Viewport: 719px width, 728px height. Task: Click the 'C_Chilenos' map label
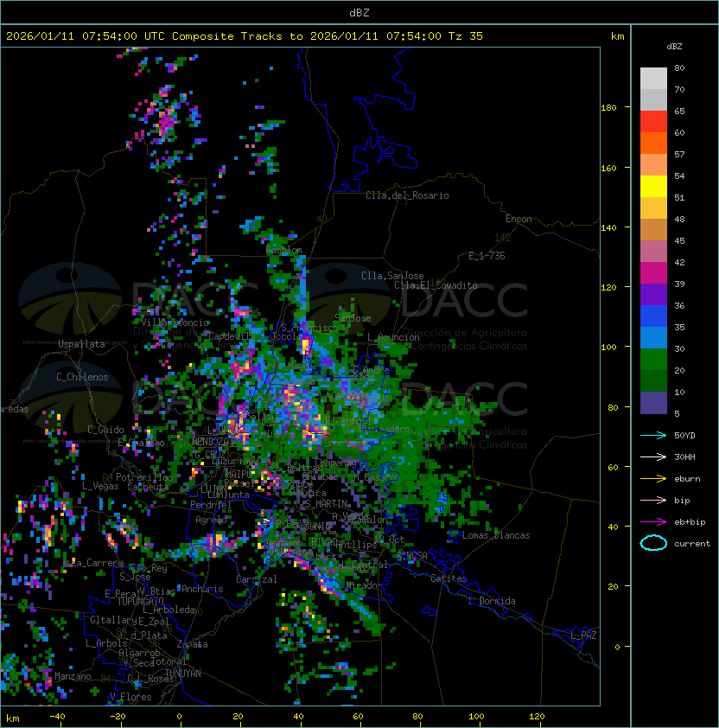(82, 377)
